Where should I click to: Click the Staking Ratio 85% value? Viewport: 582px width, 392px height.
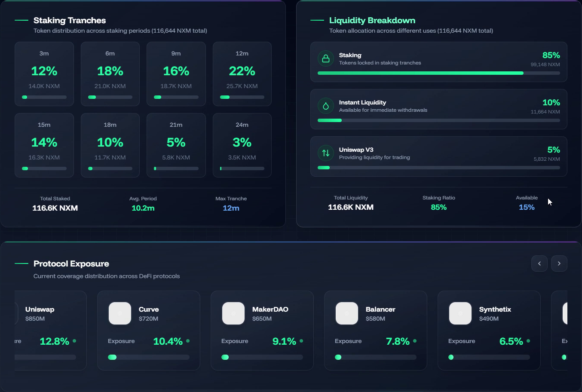tap(439, 207)
